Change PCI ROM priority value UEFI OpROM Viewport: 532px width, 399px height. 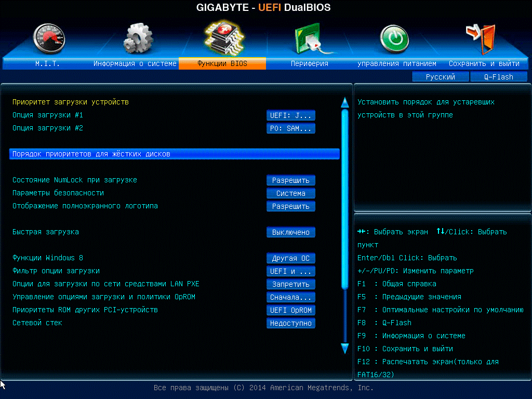pyautogui.click(x=291, y=310)
